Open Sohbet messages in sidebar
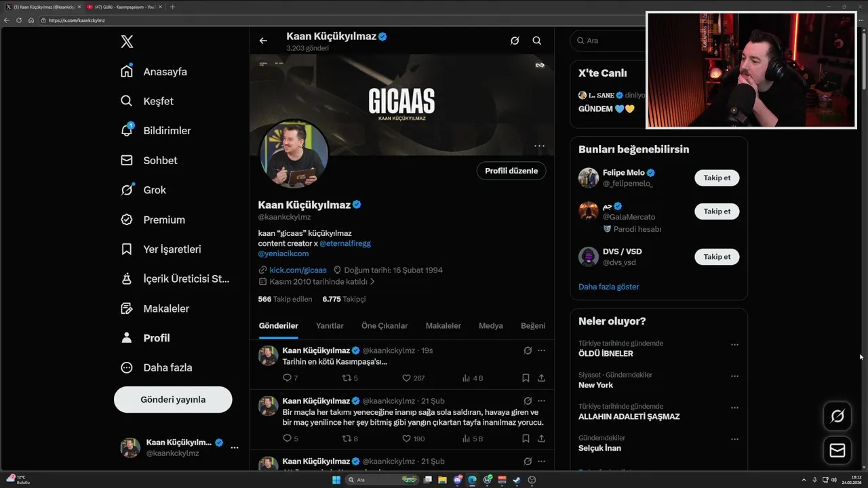 [149, 161]
